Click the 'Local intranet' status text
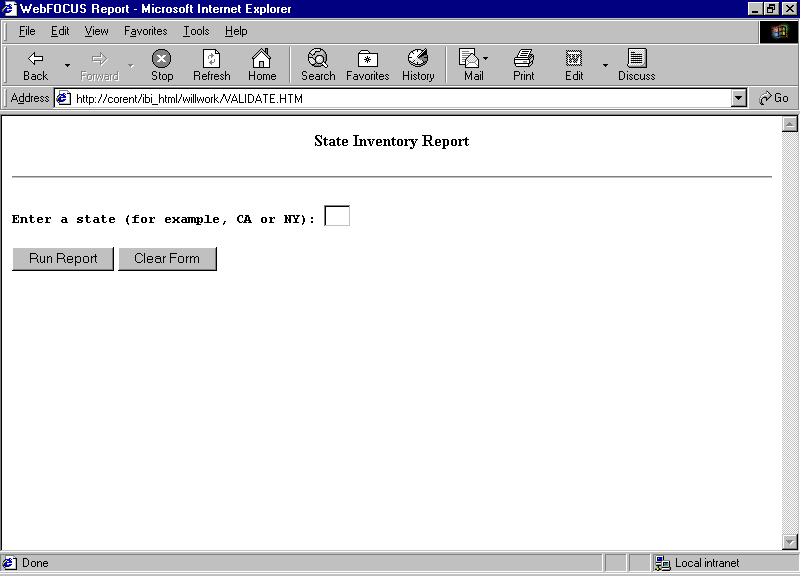 pos(707,563)
